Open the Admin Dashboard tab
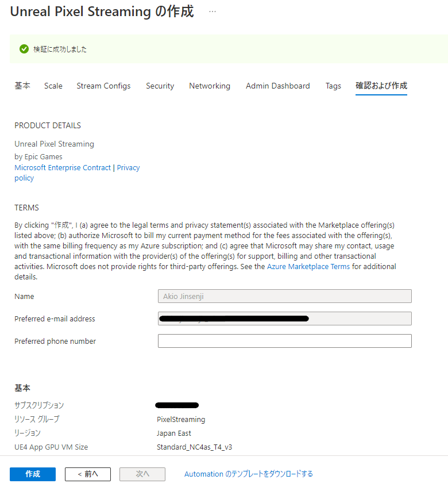Viewport: 448px width, 491px height. tap(277, 86)
